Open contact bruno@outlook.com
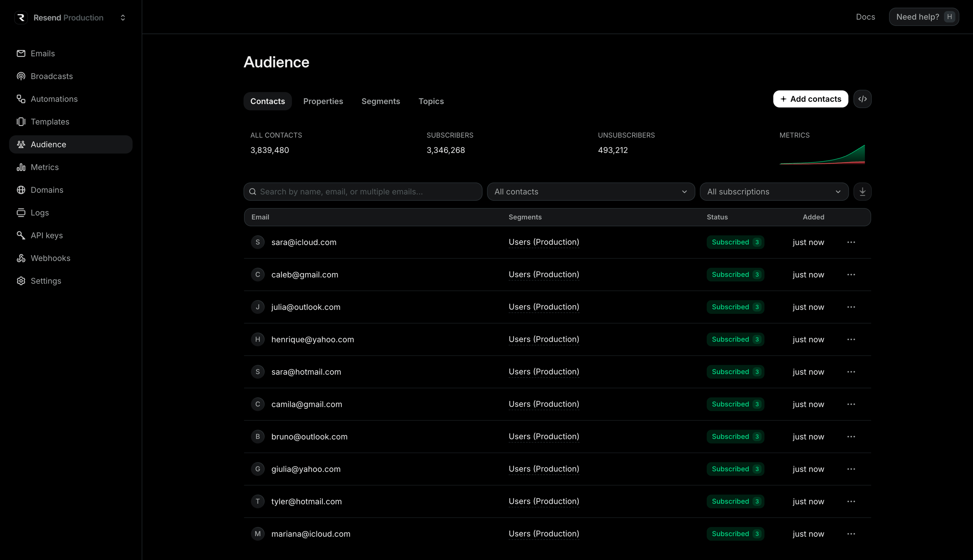The image size is (973, 560). click(309, 436)
